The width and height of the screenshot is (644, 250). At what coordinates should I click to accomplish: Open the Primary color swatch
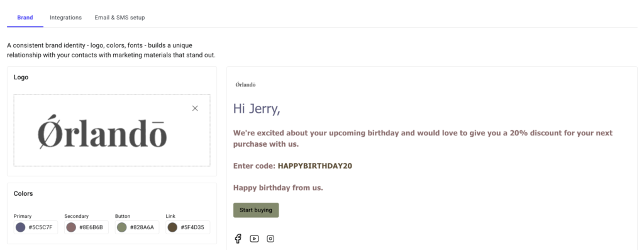tap(21, 227)
